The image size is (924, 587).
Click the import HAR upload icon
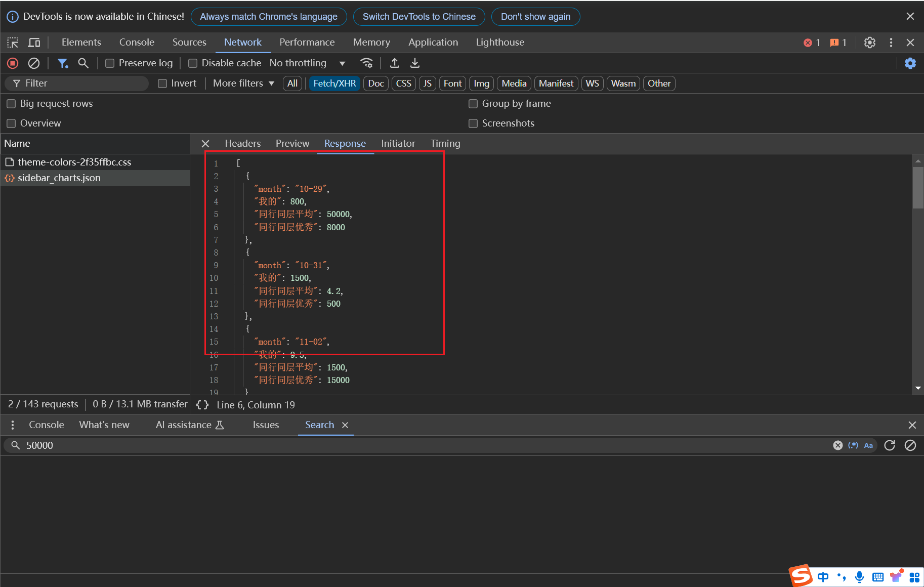point(395,63)
